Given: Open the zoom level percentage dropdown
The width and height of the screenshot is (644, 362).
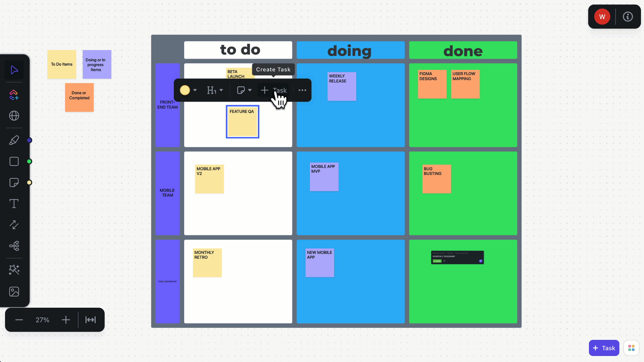Looking at the screenshot, I should point(43,319).
